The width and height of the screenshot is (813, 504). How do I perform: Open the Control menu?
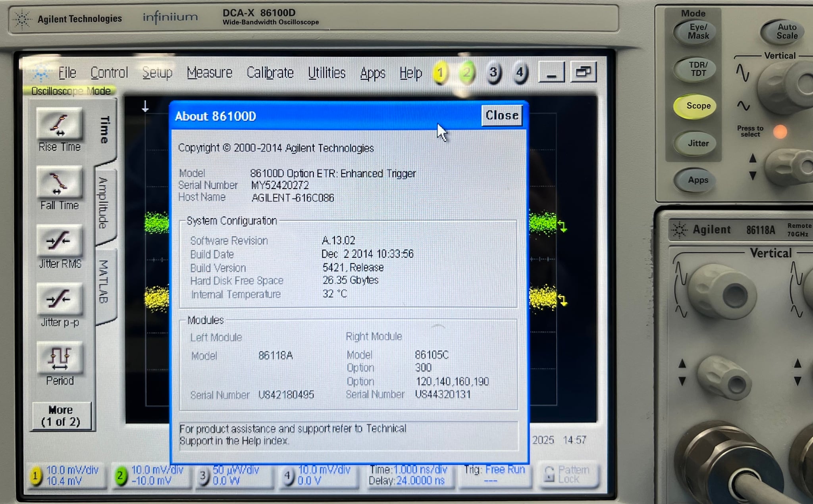[109, 73]
